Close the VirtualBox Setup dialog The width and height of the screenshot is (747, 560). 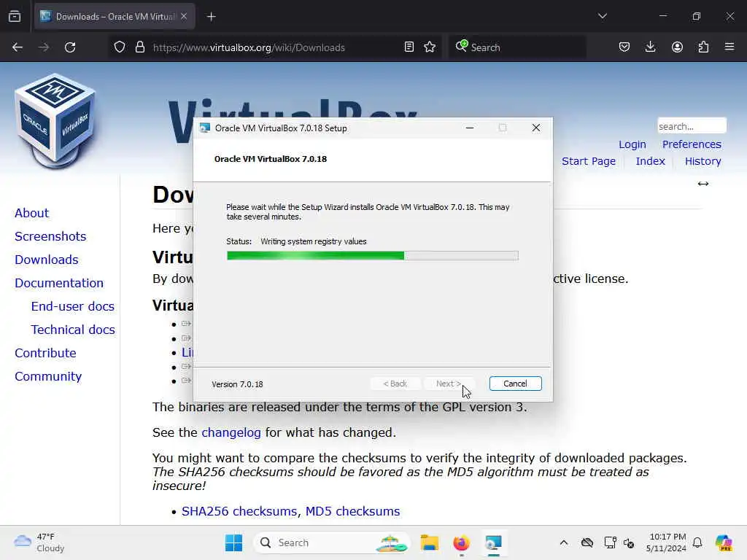point(536,128)
